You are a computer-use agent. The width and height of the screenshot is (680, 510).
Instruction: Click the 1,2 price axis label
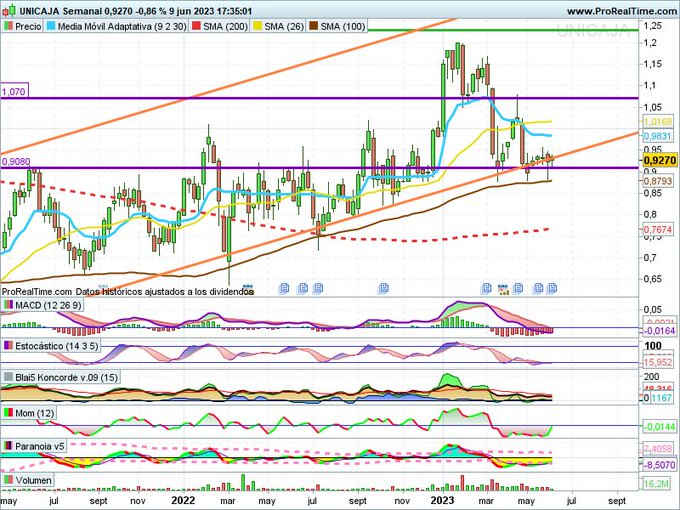[650, 42]
